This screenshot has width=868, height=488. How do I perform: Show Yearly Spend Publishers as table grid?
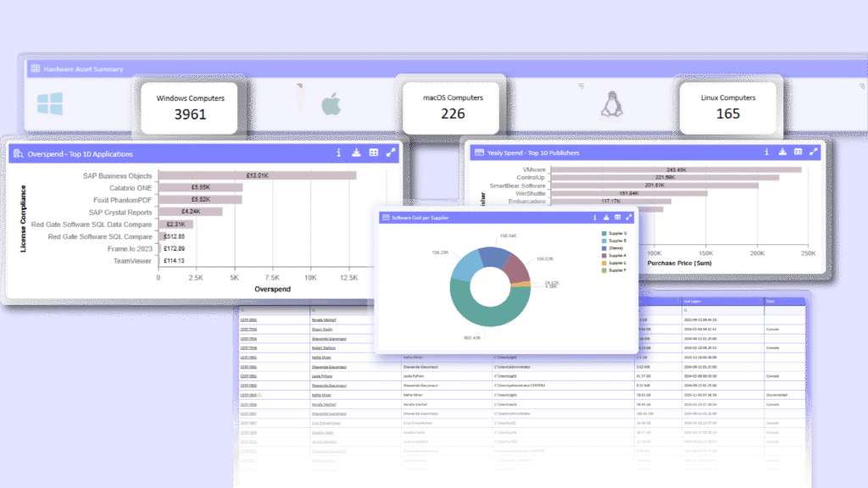(x=798, y=152)
